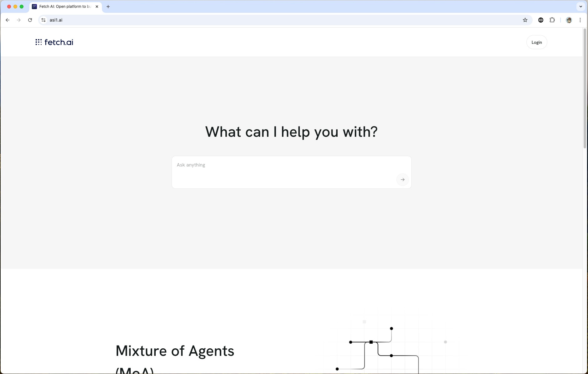Go forward to the next page
588x374 pixels.
coord(19,20)
